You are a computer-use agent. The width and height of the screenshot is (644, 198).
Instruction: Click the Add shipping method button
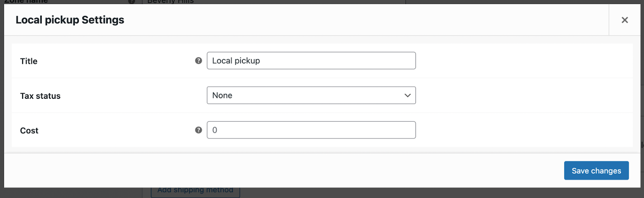click(x=195, y=192)
